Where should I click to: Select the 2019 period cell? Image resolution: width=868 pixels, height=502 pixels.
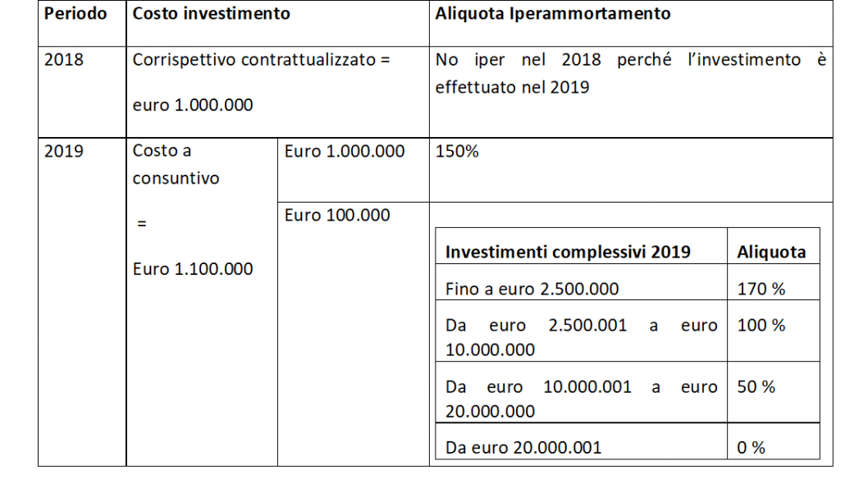pyautogui.click(x=63, y=152)
